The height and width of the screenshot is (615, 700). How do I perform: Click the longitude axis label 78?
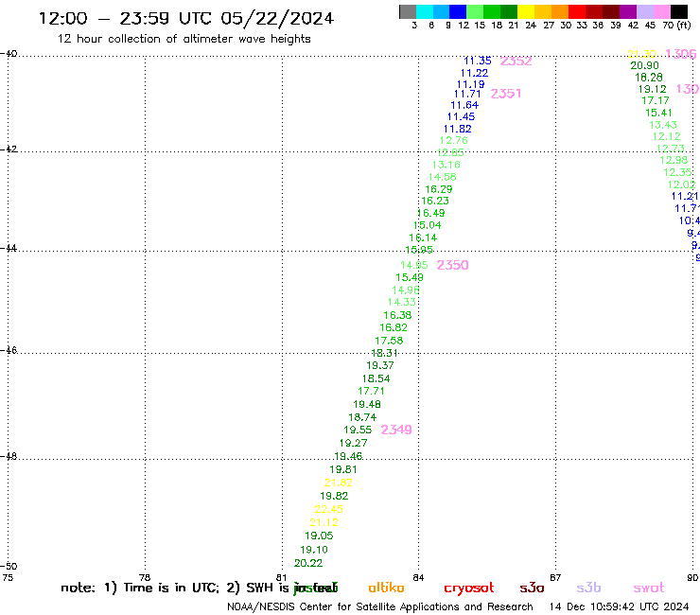tap(145, 578)
